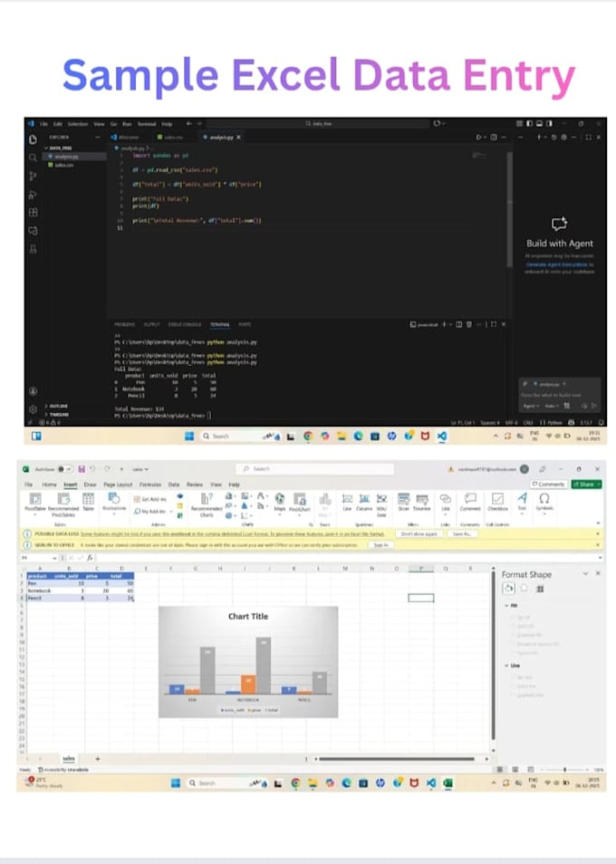Split the terminal panel in VS Code
This screenshot has width=616, height=864.
pyautogui.click(x=459, y=324)
